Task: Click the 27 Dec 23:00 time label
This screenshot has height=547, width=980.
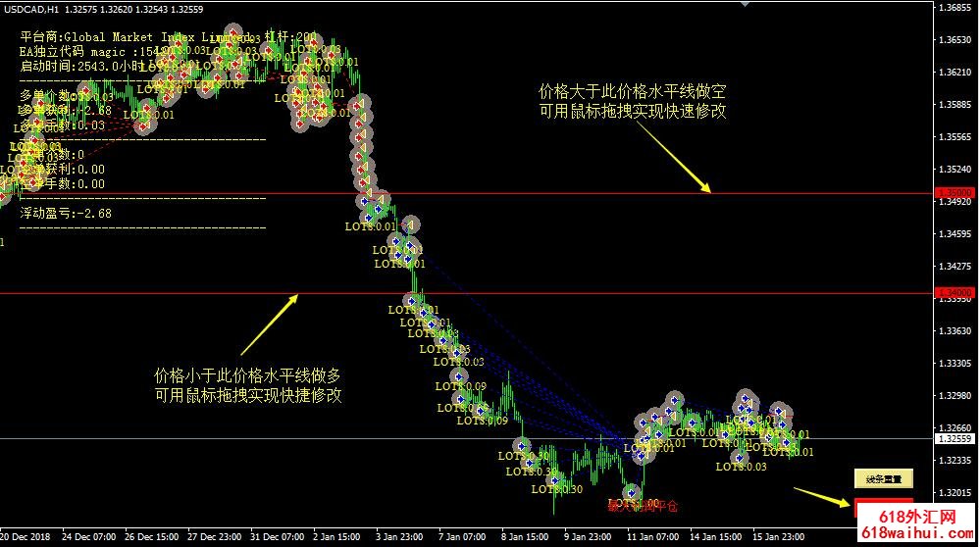Action: [215, 536]
